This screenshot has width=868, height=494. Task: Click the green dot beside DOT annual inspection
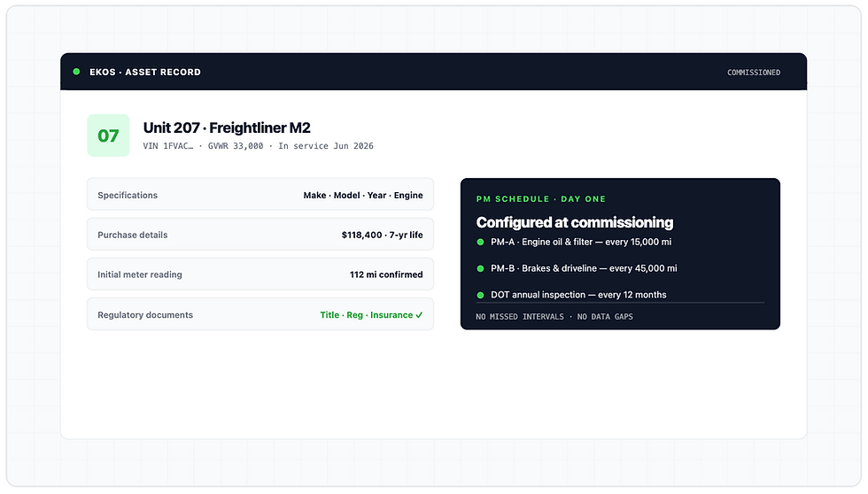[480, 295]
